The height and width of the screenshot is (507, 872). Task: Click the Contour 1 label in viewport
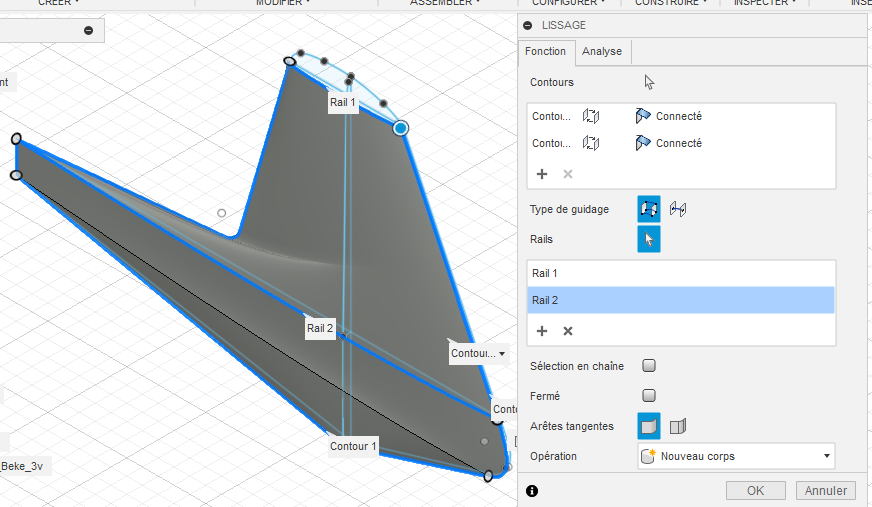[353, 446]
